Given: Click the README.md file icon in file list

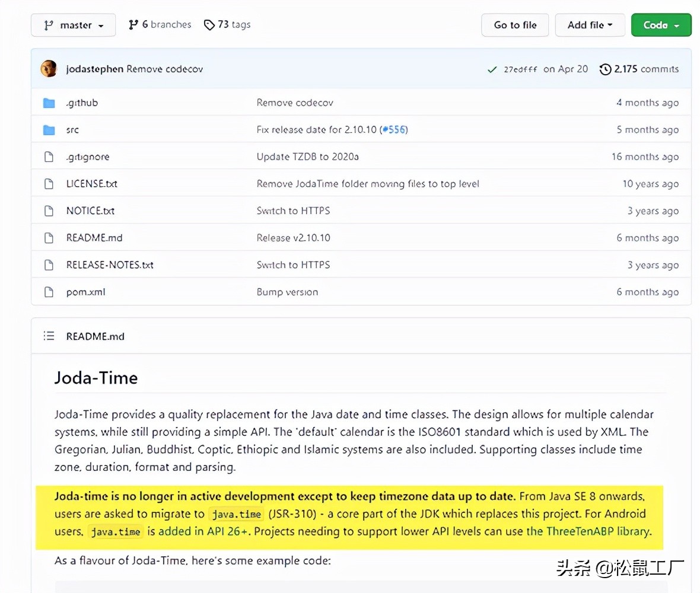Looking at the screenshot, I should (x=49, y=238).
